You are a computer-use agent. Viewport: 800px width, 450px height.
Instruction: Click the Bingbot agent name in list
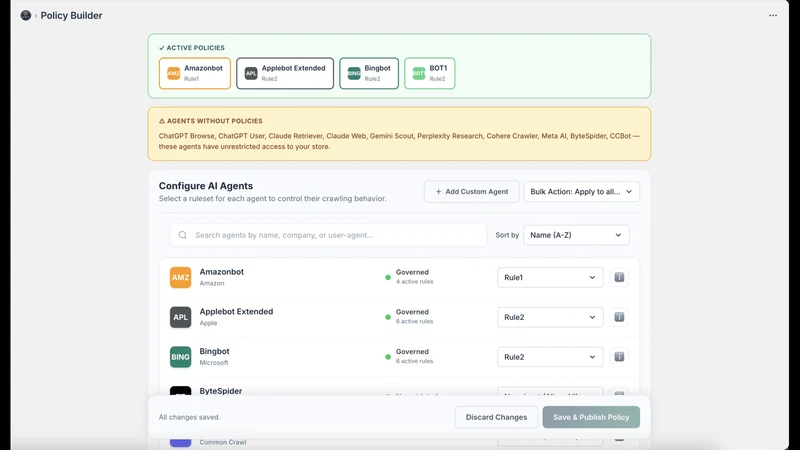click(x=214, y=352)
